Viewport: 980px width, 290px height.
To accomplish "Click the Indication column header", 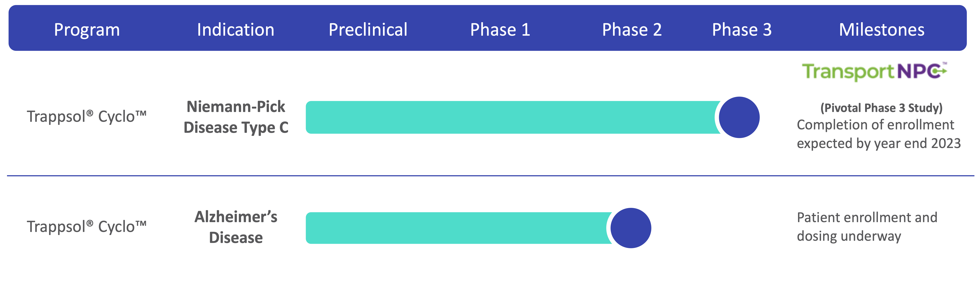I will pyautogui.click(x=235, y=30).
